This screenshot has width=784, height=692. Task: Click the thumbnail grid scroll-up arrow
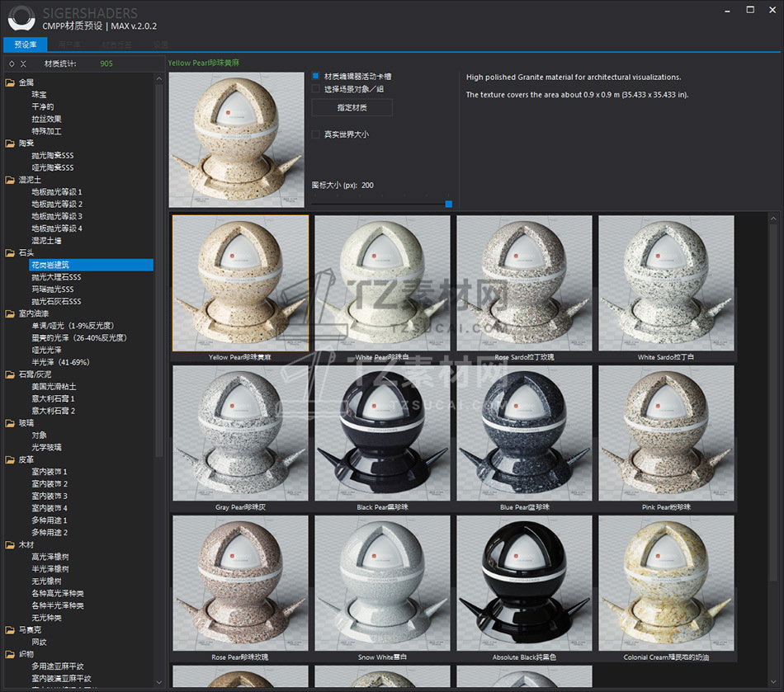[773, 219]
